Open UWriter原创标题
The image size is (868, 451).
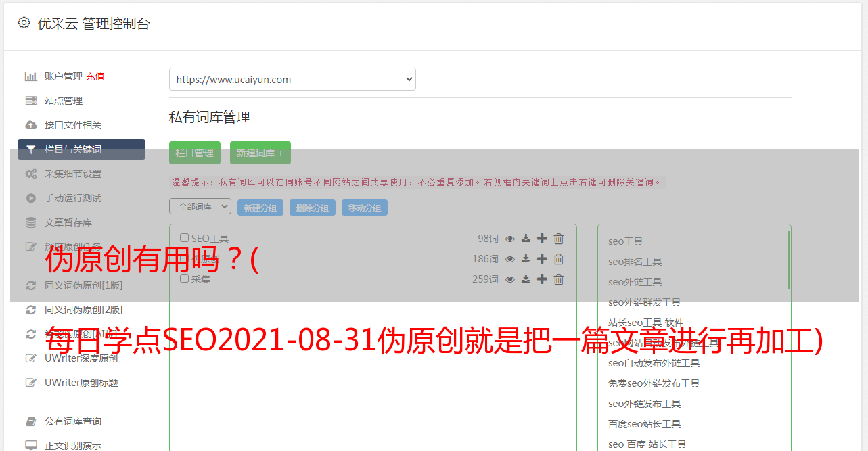point(81,383)
